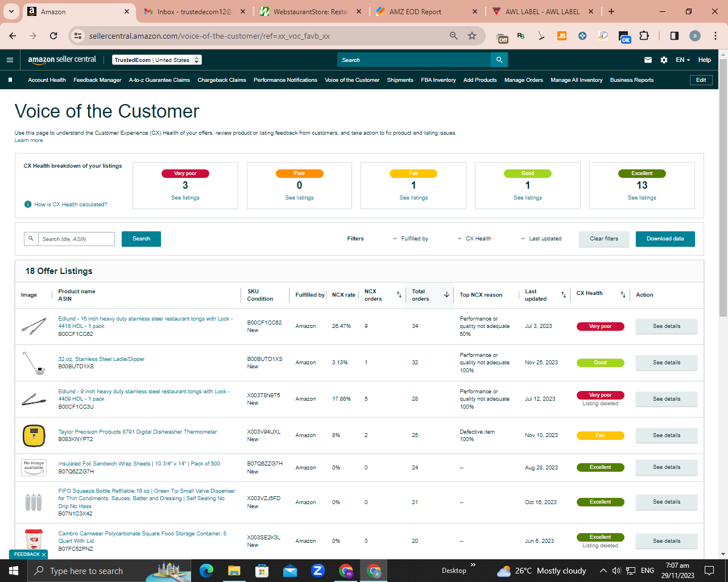This screenshot has width=728, height=582.
Task: Open See listings under Excellent
Action: (x=642, y=198)
